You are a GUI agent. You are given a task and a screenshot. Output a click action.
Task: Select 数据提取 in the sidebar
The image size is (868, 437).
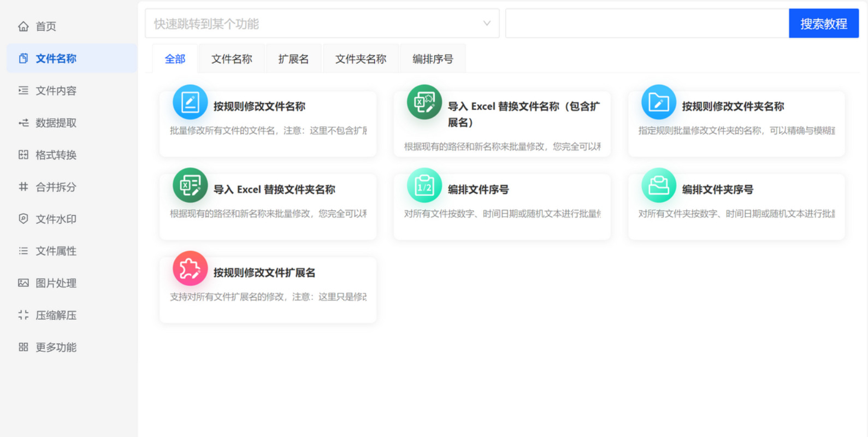pos(72,123)
